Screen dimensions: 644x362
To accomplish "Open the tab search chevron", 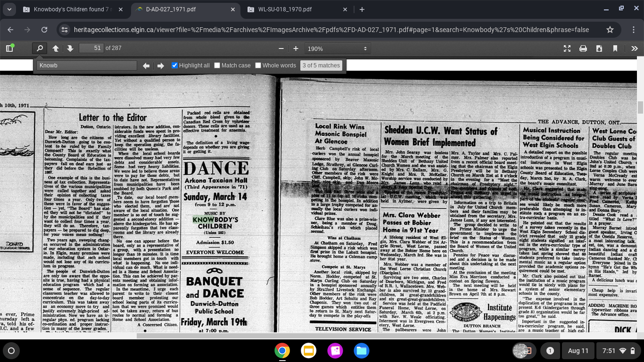I will (9, 9).
